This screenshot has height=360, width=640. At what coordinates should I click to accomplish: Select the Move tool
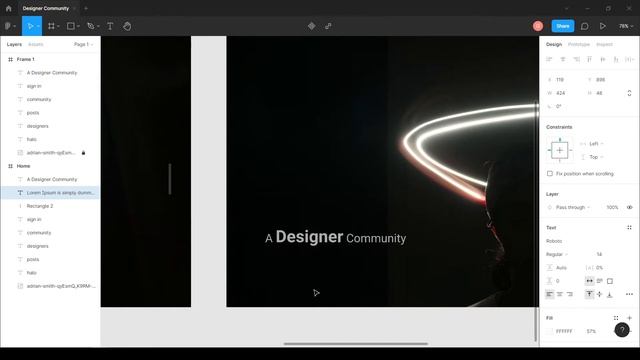30,26
